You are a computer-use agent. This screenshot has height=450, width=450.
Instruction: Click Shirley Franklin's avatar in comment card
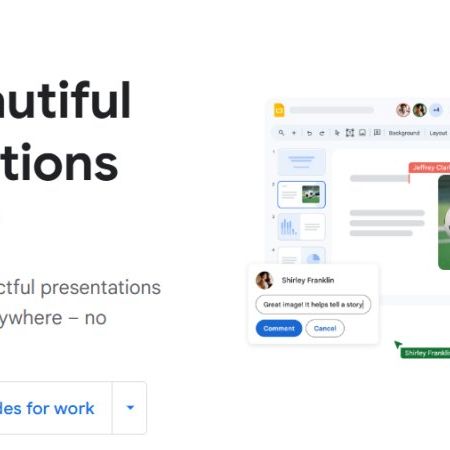coord(265,280)
